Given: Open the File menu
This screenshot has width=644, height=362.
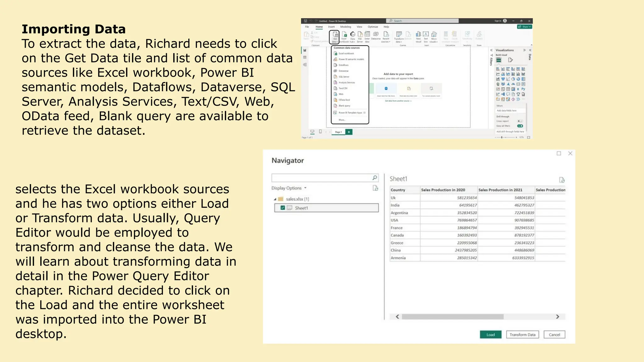Looking at the screenshot, I should [307, 27].
